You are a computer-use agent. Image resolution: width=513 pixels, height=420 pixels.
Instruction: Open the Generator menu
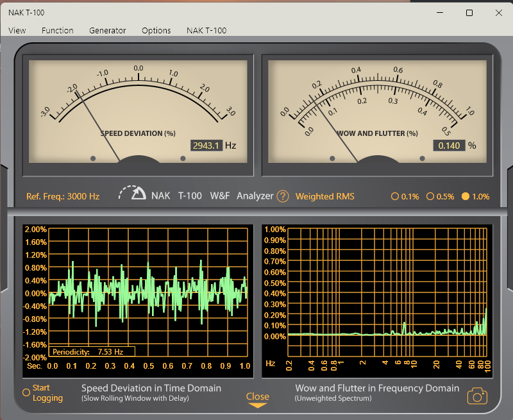pos(108,30)
